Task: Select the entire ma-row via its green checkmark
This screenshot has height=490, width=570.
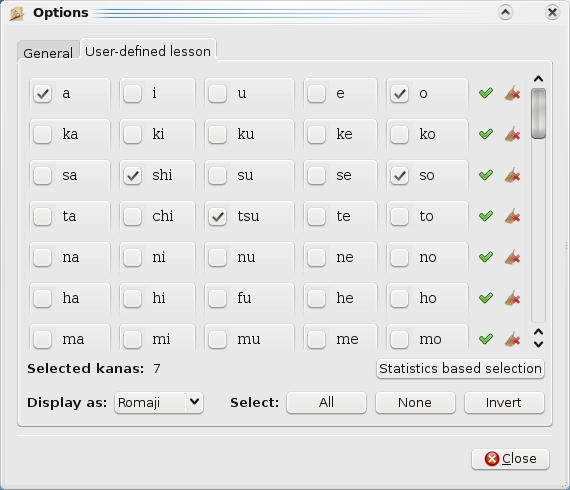Action: (x=486, y=339)
